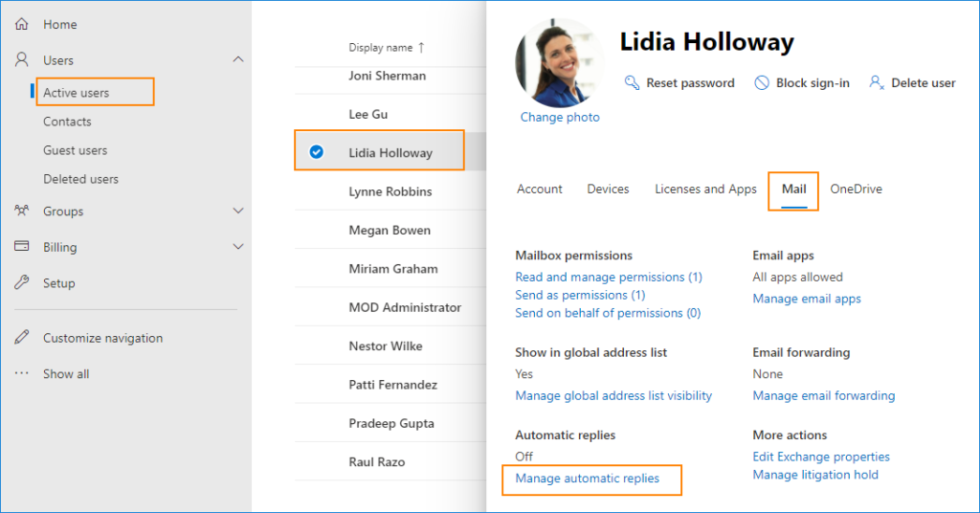Open Read and manage permissions (1)
Image resolution: width=980 pixels, height=513 pixels.
[x=608, y=277]
